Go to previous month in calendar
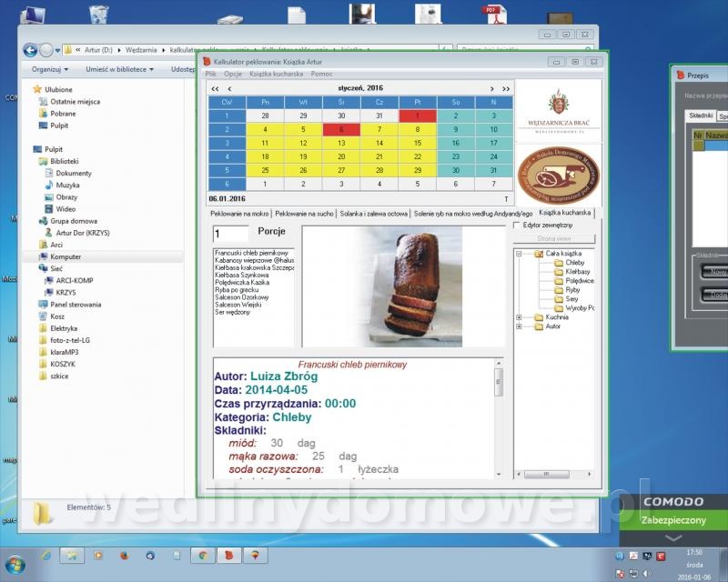 coord(229,88)
